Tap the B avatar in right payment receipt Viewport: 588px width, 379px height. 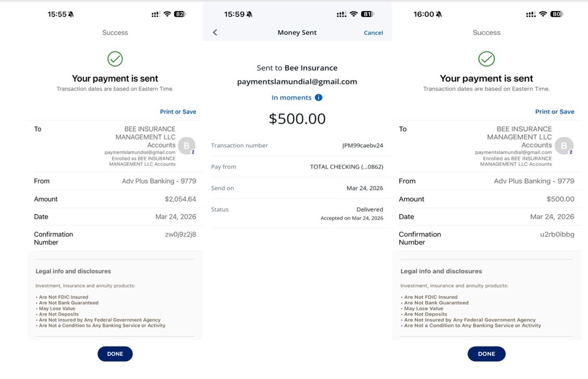(x=564, y=145)
